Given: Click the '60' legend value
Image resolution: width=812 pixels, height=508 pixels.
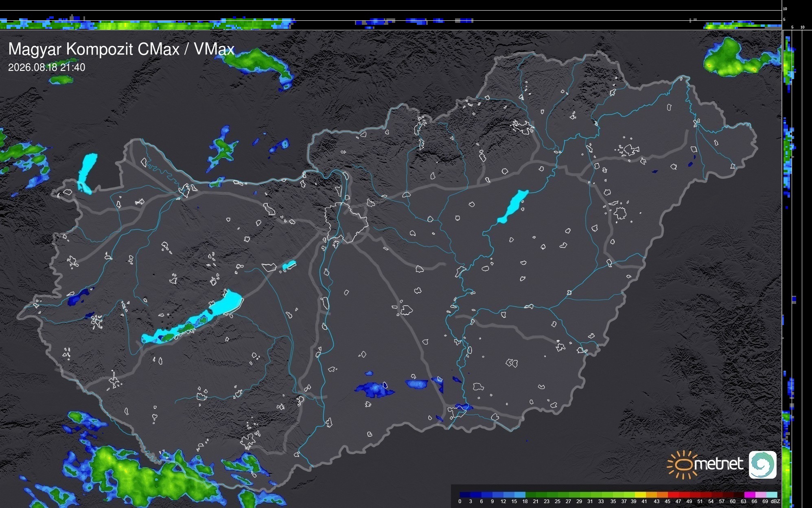Looking at the screenshot, I should pyautogui.click(x=733, y=501).
